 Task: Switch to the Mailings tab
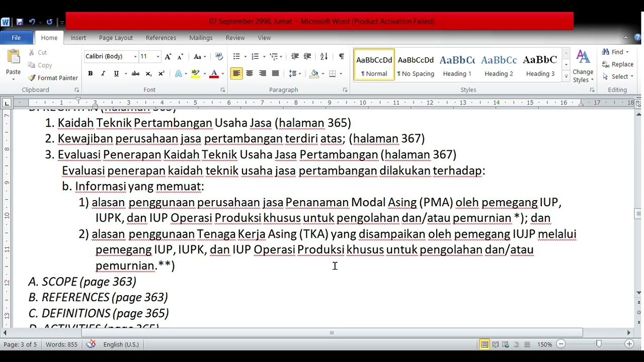click(201, 38)
